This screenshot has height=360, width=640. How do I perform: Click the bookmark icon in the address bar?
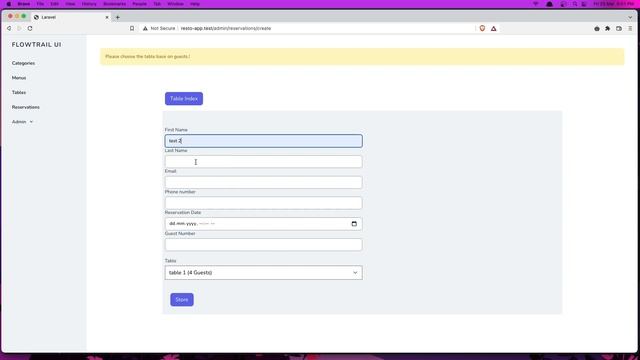132,29
